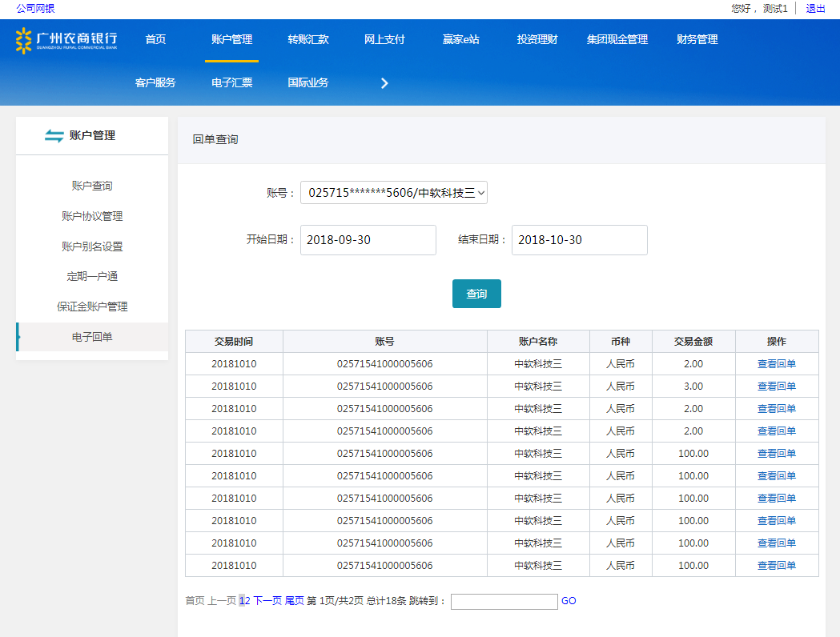Screen dimensions: 840x637
Task: Click the 回单查询 page title
Action: (x=215, y=139)
